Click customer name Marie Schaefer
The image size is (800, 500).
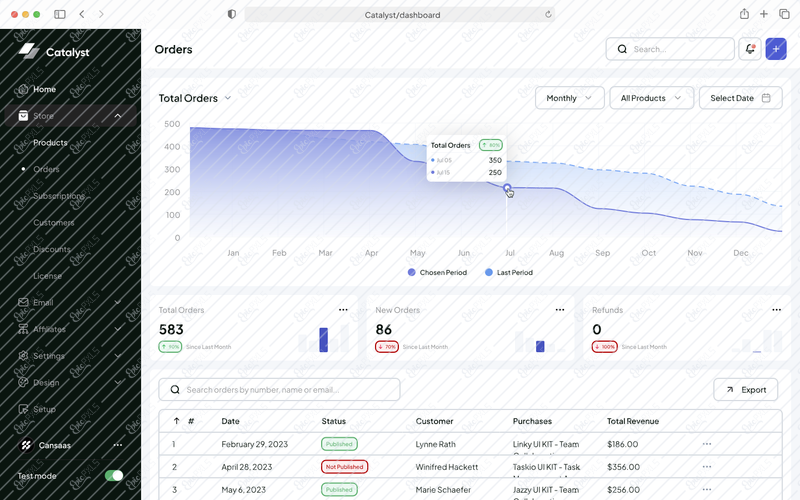(x=443, y=490)
